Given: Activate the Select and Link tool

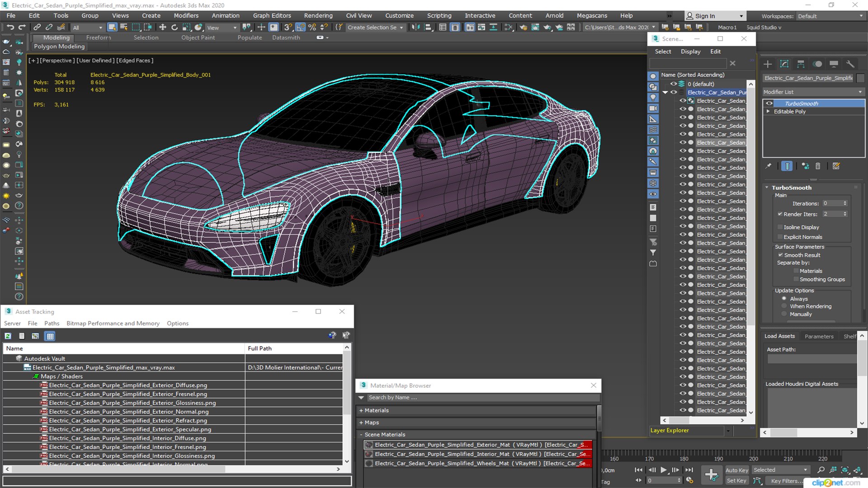Looking at the screenshot, I should click(x=37, y=28).
